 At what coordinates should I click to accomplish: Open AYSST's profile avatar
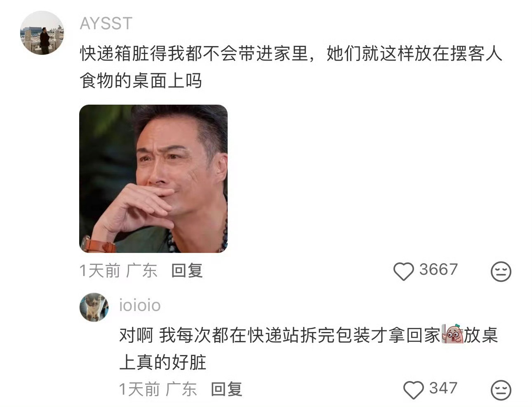click(42, 33)
